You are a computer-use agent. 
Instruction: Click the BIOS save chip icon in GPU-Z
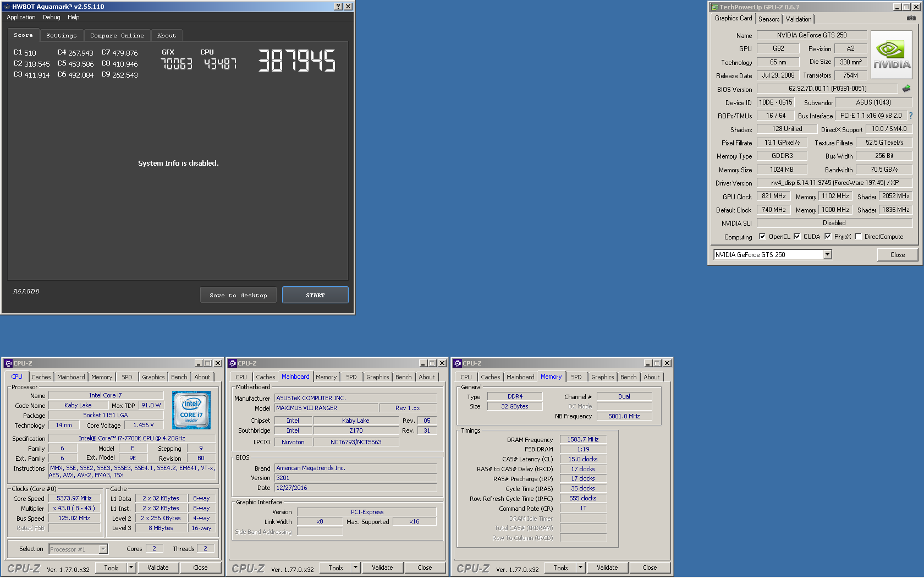click(906, 88)
